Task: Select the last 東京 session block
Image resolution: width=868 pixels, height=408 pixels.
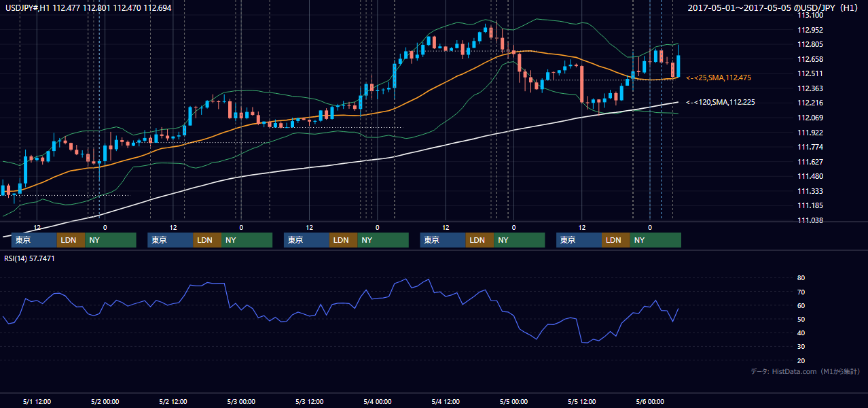Action: click(579, 240)
